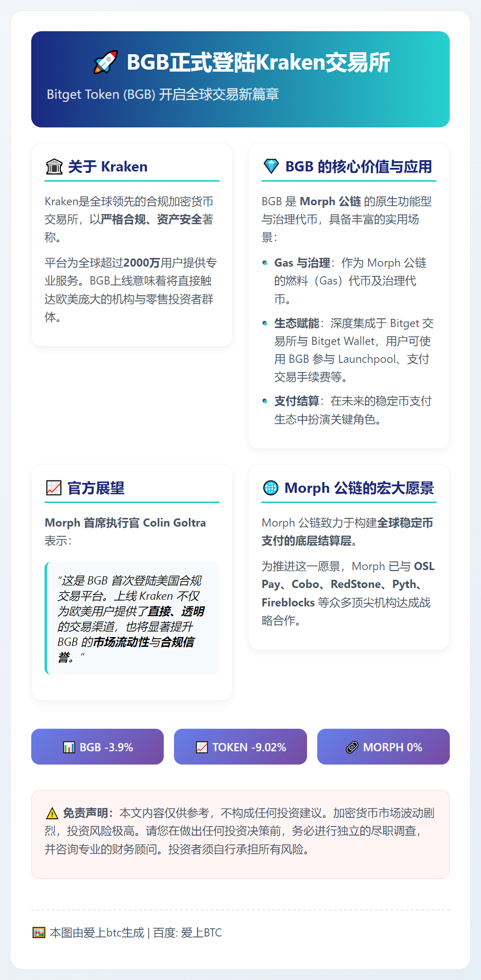
Task: Select the 官方展望 heading
Action: coord(96,488)
